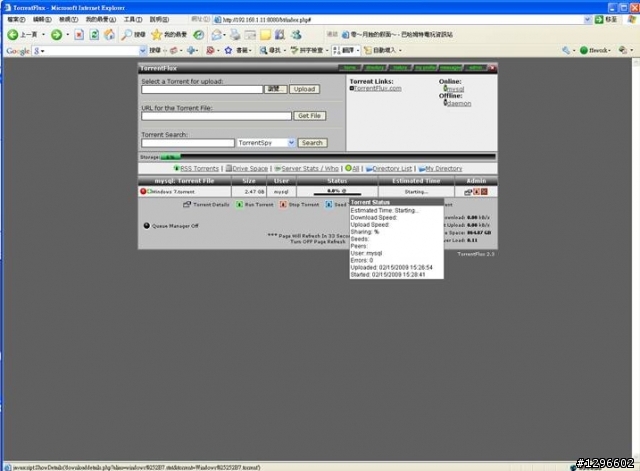Click the IE Mail envelope icon

click(216, 35)
